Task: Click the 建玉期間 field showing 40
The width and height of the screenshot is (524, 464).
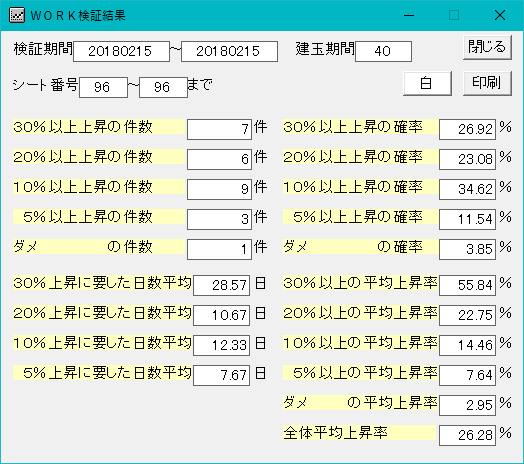Action: click(383, 51)
